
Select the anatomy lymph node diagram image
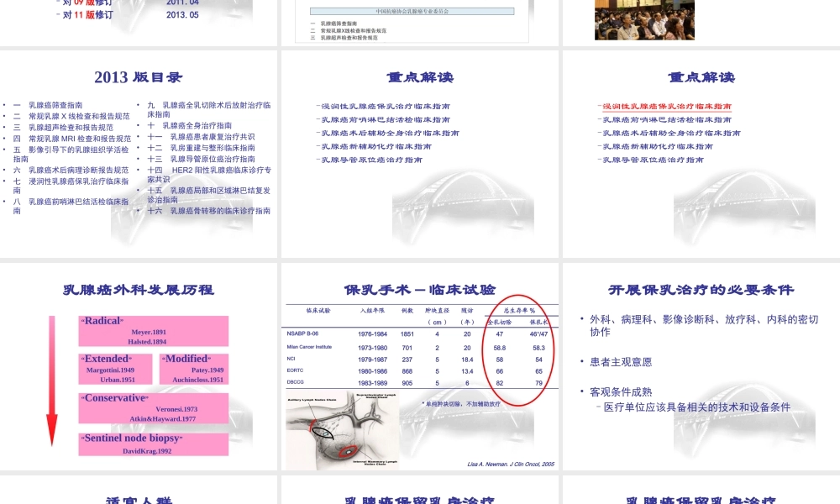click(342, 433)
